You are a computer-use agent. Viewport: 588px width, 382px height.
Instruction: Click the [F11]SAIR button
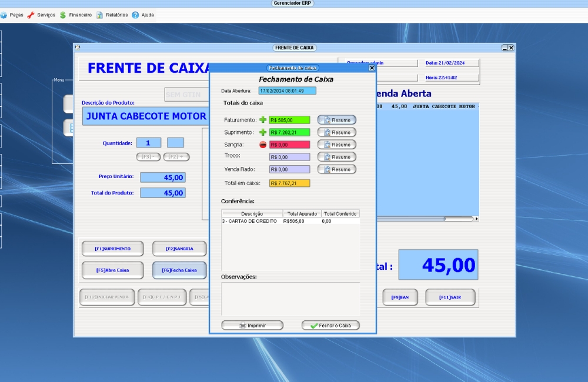click(450, 297)
